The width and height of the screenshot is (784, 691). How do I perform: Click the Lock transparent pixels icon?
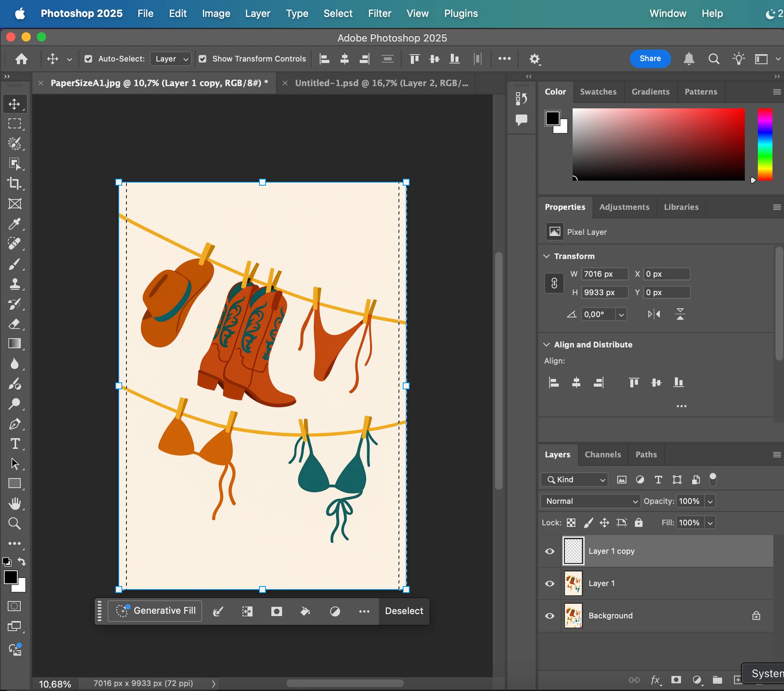(x=571, y=523)
